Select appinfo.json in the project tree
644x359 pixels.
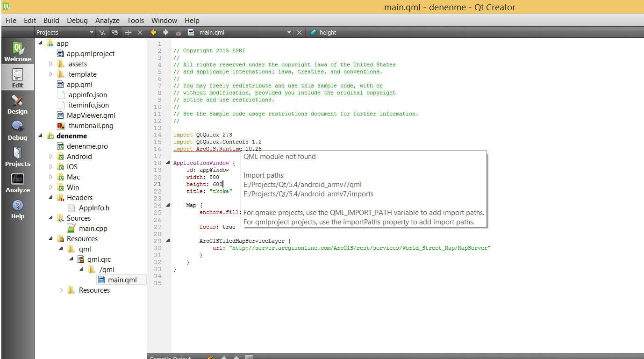pyautogui.click(x=88, y=95)
